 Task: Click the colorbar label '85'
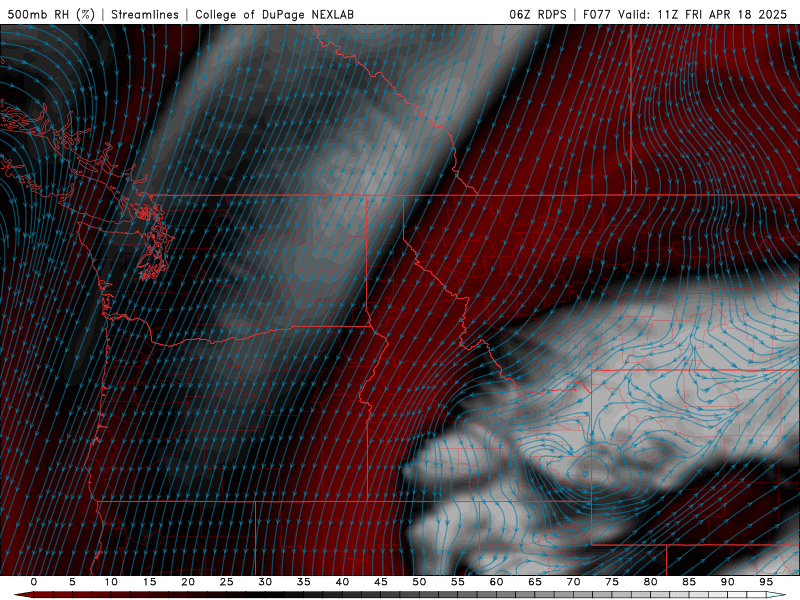click(x=689, y=582)
